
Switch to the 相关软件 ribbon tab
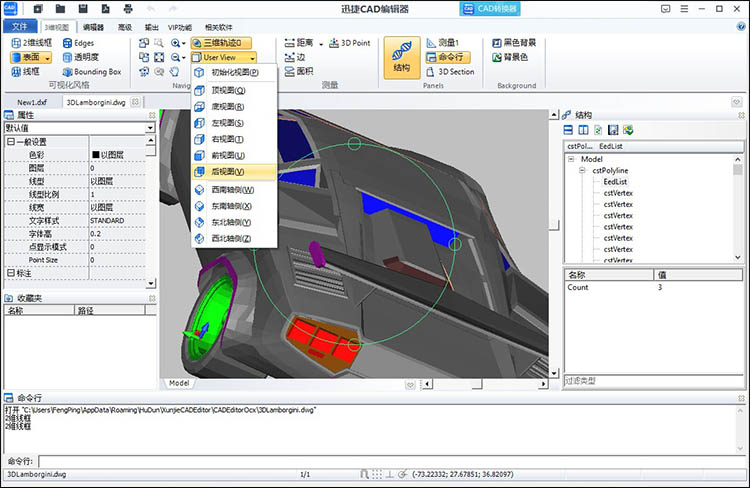pyautogui.click(x=219, y=27)
